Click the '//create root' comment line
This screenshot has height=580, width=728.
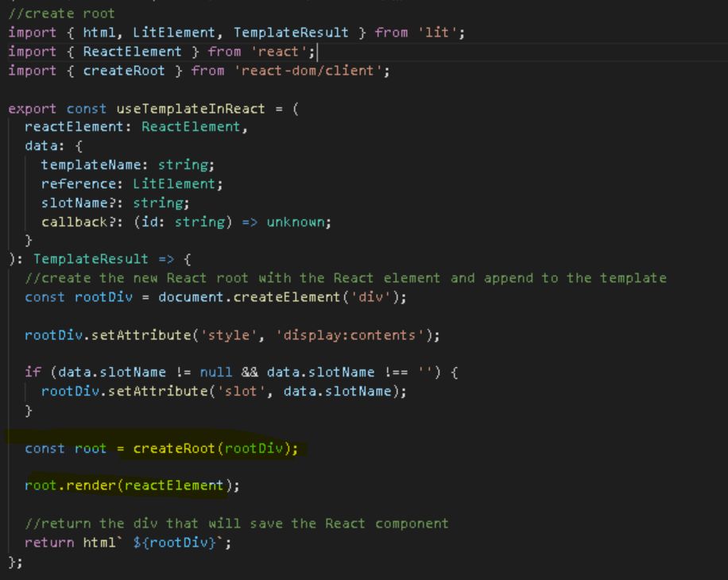point(61,14)
